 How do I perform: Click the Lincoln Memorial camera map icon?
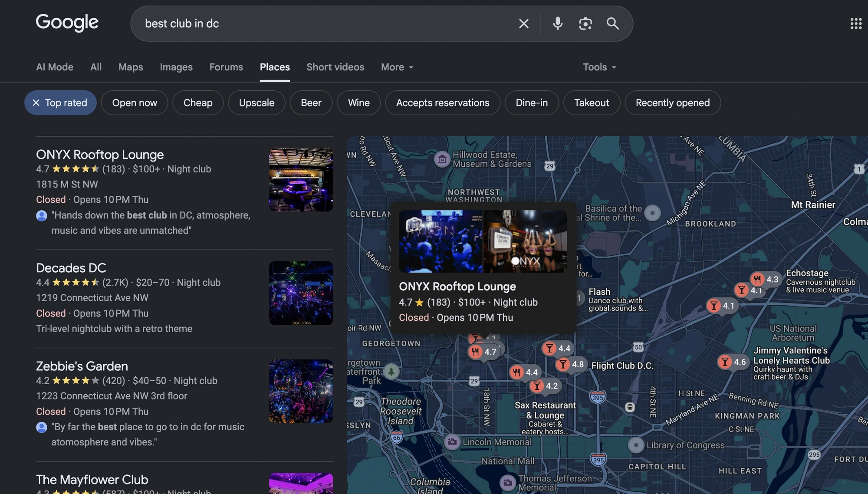452,442
